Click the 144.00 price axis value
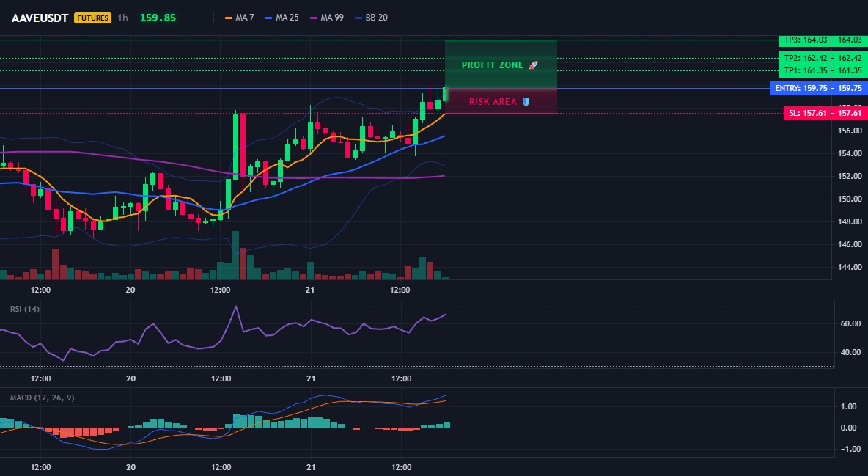 850,267
